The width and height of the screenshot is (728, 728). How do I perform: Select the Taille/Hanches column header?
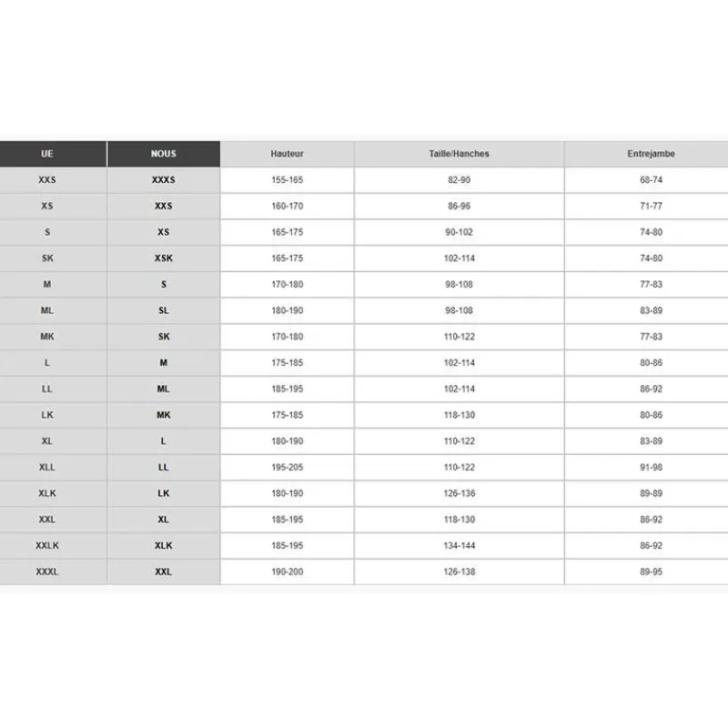click(460, 154)
